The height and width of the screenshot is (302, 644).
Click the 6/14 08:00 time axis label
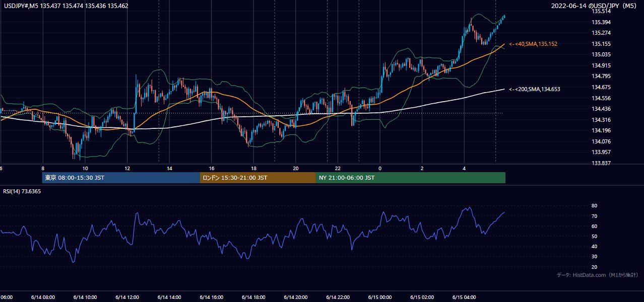(43, 297)
